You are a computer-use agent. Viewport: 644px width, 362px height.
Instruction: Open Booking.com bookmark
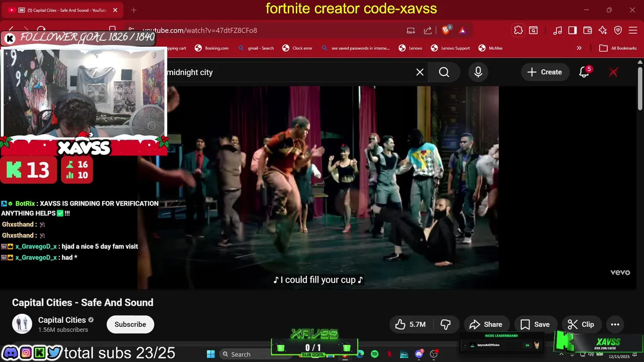click(212, 48)
